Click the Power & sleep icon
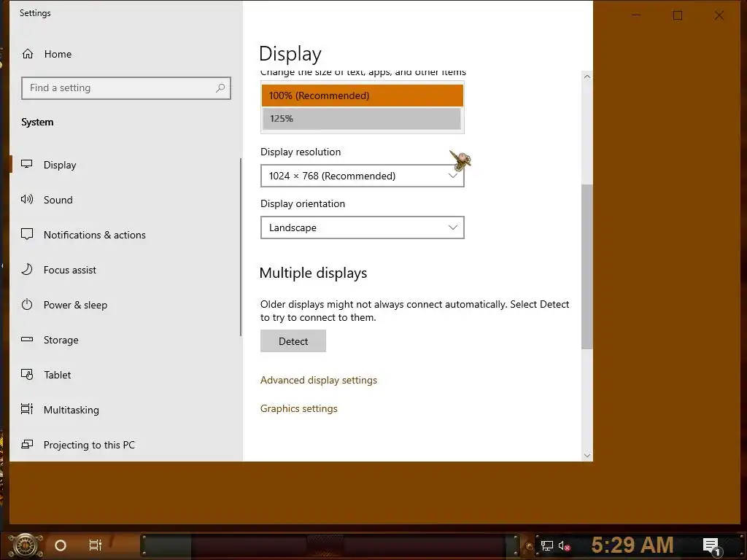This screenshot has width=747, height=560. (27, 304)
